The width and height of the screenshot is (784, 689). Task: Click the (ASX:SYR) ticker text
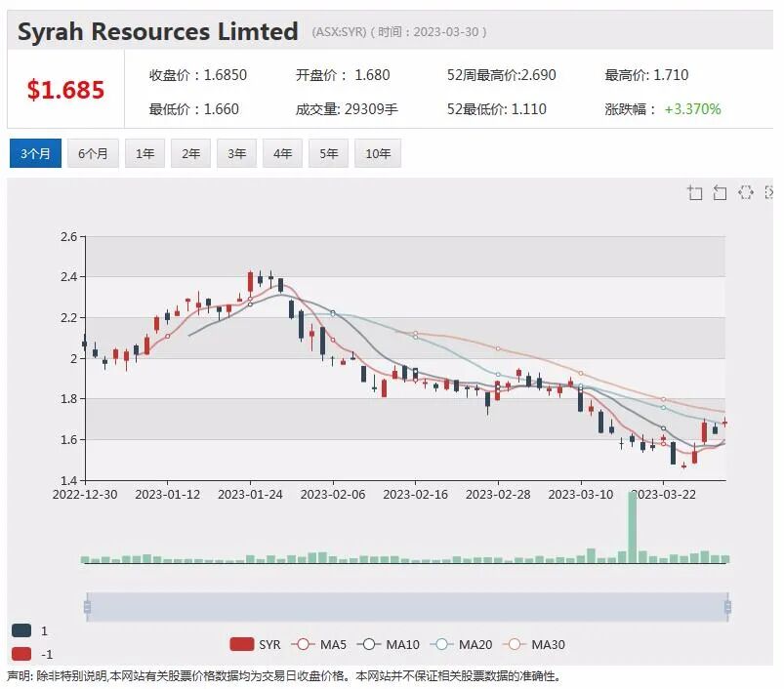pos(340,32)
